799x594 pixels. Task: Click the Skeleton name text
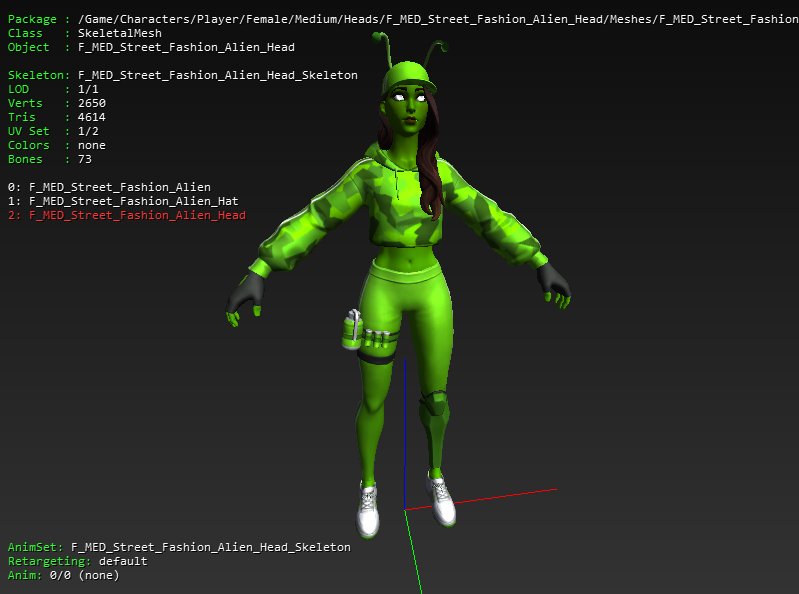coord(218,75)
